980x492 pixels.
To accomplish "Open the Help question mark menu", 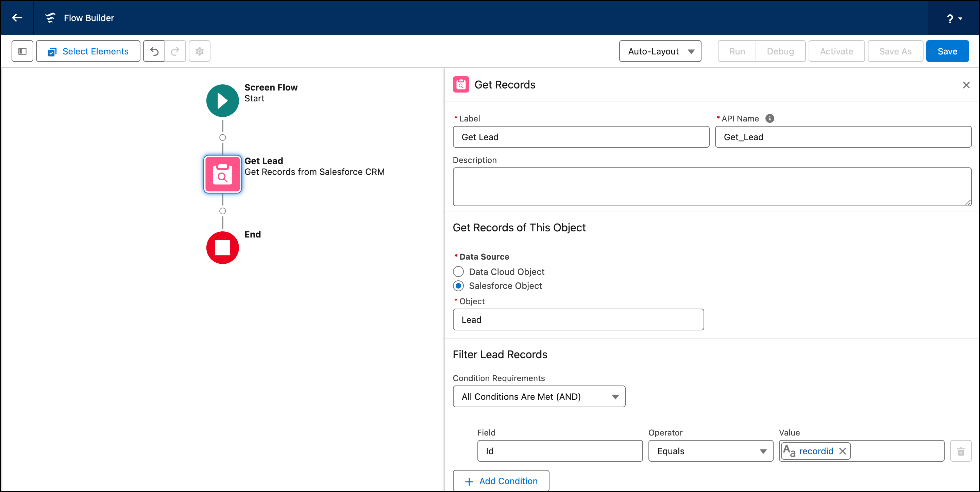I will 954,18.
